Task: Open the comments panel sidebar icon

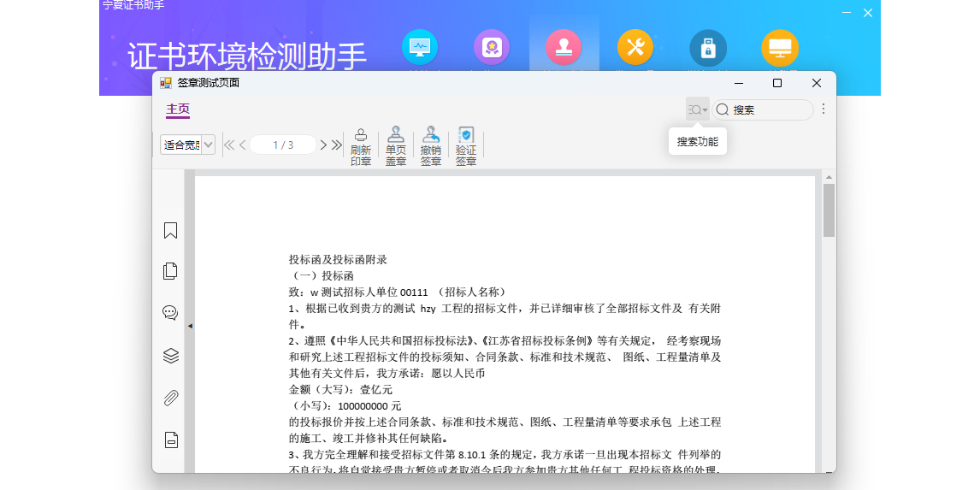Action: [170, 313]
